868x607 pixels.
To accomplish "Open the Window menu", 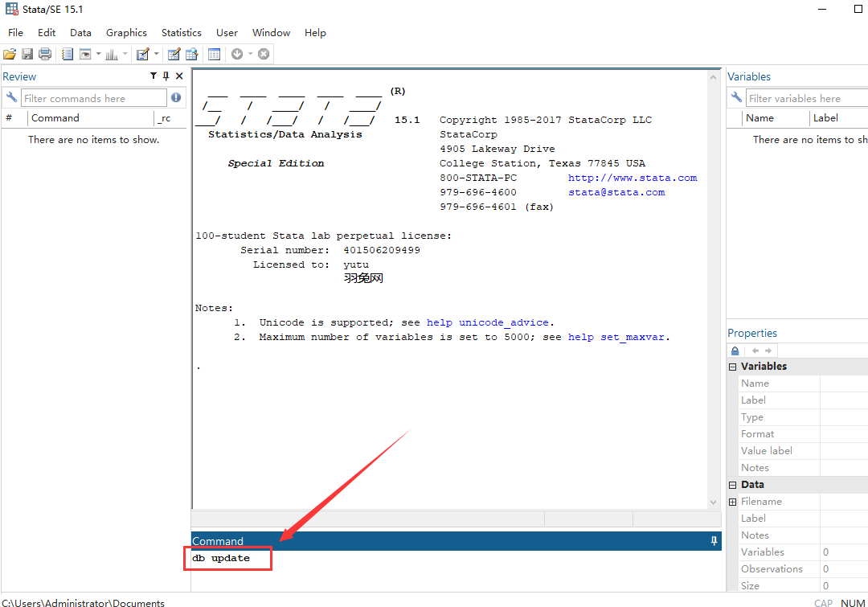I will (272, 33).
